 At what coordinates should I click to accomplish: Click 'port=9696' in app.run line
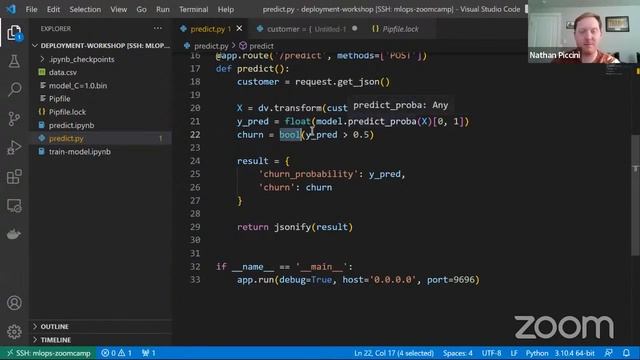coord(451,280)
